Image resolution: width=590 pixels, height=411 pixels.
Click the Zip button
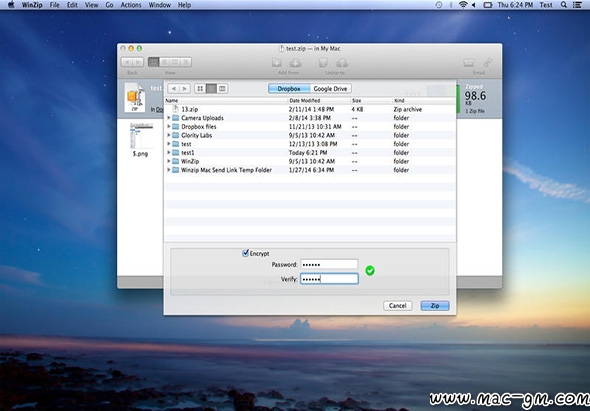(435, 306)
